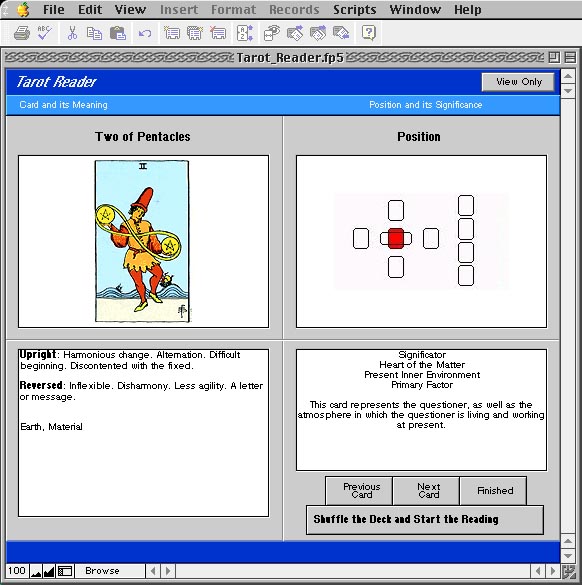Screen dimensions: 582x585
Task: Click the 'Position' heading
Action: (419, 137)
